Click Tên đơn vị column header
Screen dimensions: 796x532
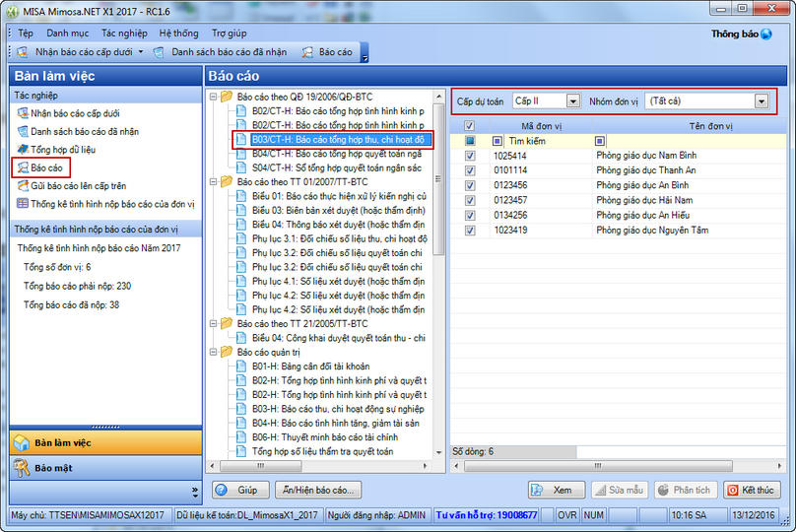(x=690, y=126)
